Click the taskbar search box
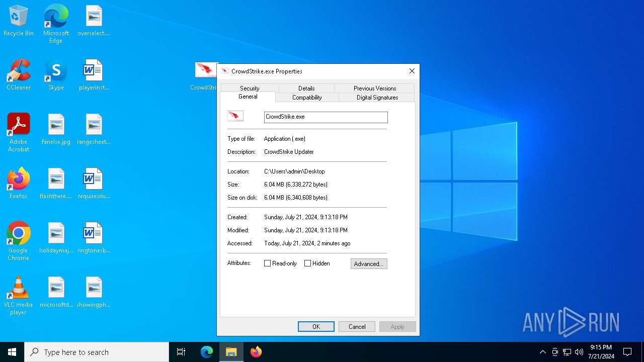Image resolution: width=644 pixels, height=362 pixels. coord(97,352)
